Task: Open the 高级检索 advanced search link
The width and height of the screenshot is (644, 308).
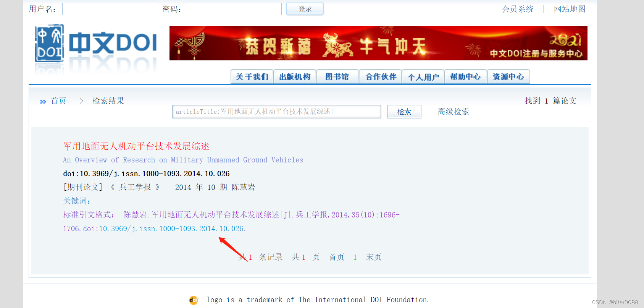Action: coord(454,112)
